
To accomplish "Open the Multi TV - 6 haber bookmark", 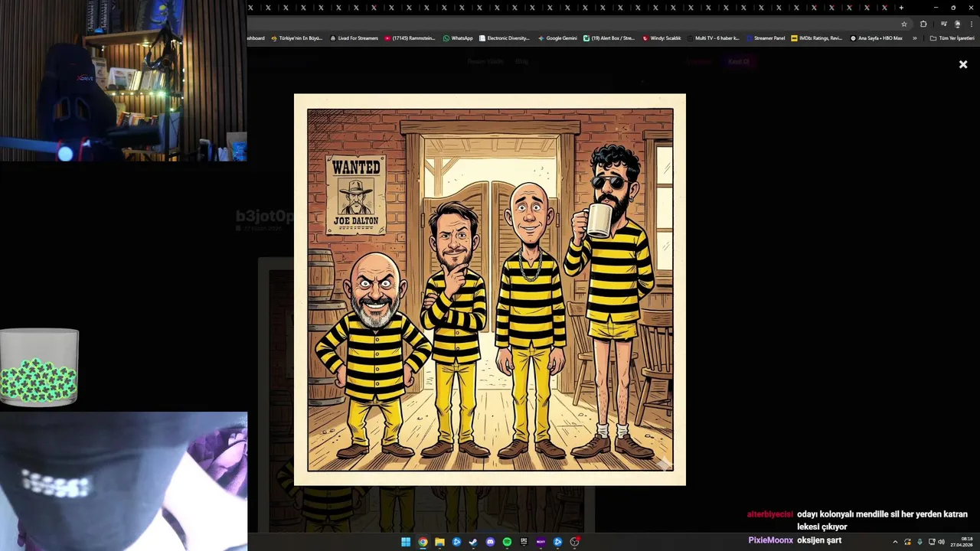I will (x=714, y=38).
